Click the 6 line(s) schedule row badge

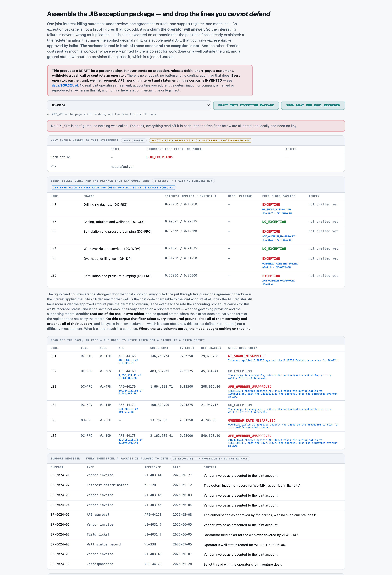pyautogui.click(x=183, y=181)
